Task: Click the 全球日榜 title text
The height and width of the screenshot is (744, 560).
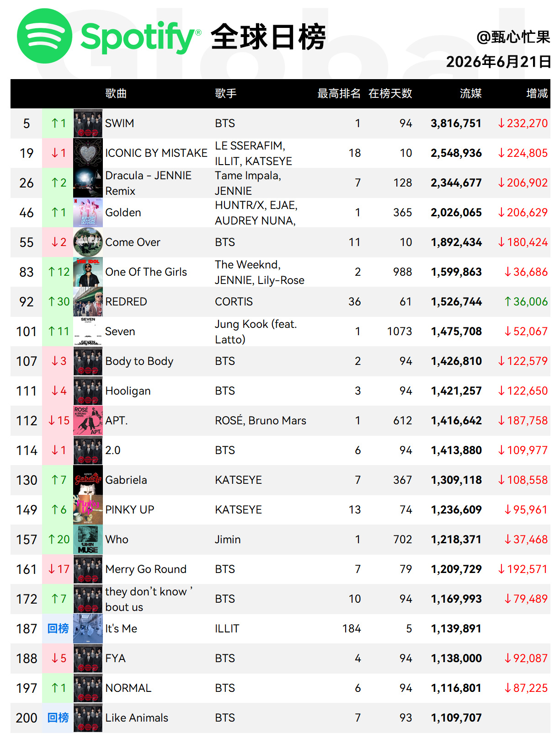Action: [x=268, y=37]
